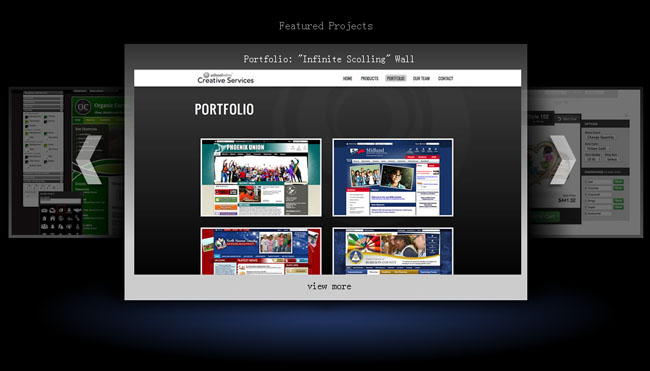Open the red North-themed school site thumbnail

pos(261,251)
